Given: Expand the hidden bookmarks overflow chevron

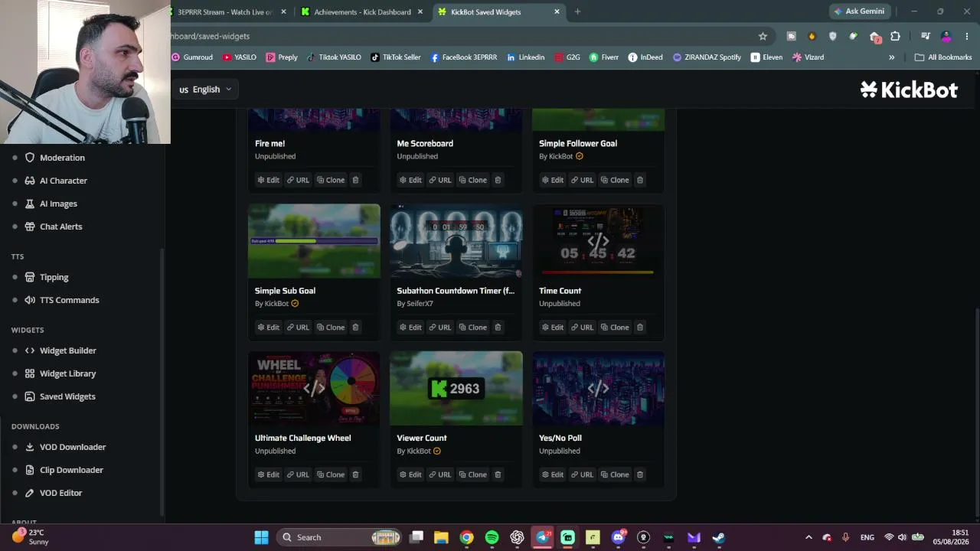Looking at the screenshot, I should (x=891, y=57).
